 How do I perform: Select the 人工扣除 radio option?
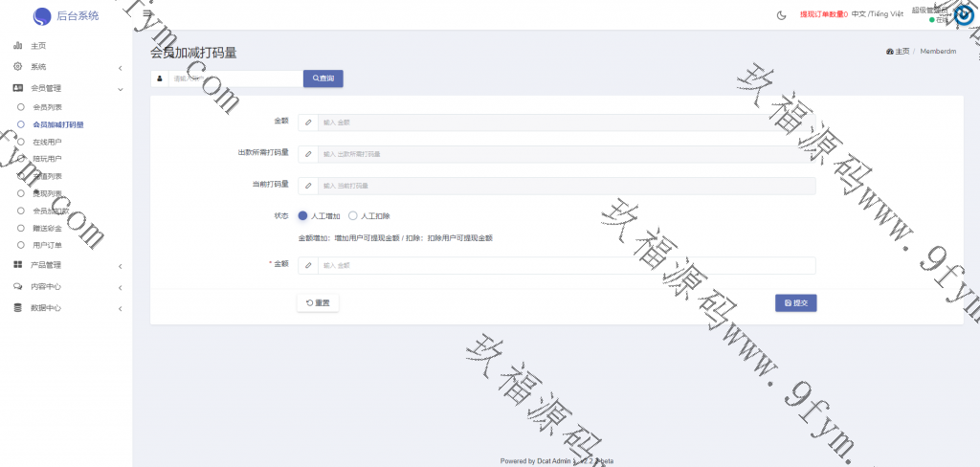(353, 216)
